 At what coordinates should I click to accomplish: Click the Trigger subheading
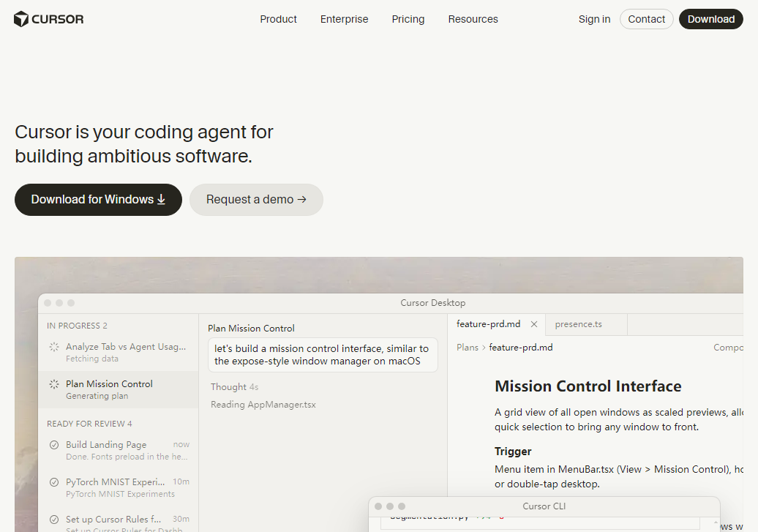pos(513,452)
